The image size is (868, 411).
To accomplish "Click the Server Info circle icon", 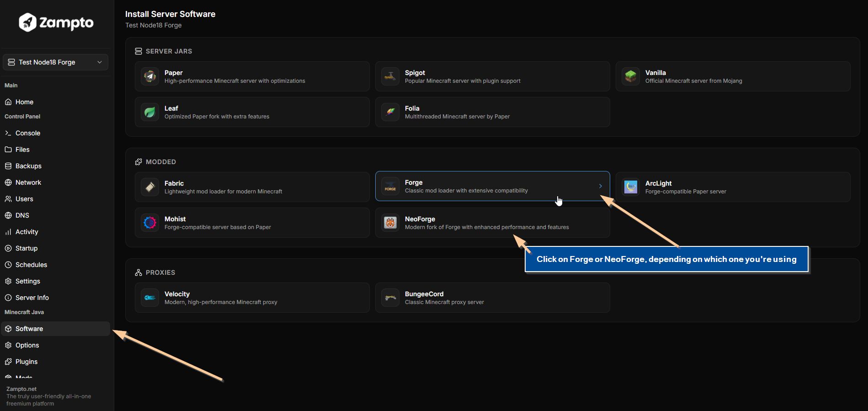I will click(x=8, y=298).
